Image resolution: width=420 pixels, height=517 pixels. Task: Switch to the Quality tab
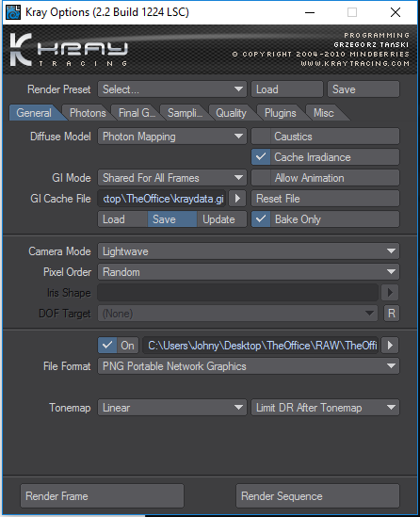pyautogui.click(x=231, y=113)
